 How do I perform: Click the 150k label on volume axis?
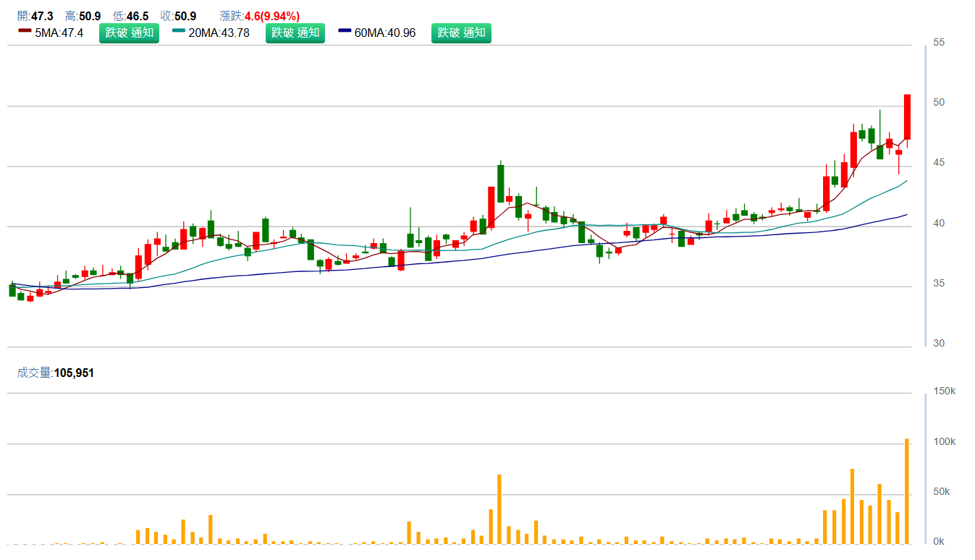944,391
